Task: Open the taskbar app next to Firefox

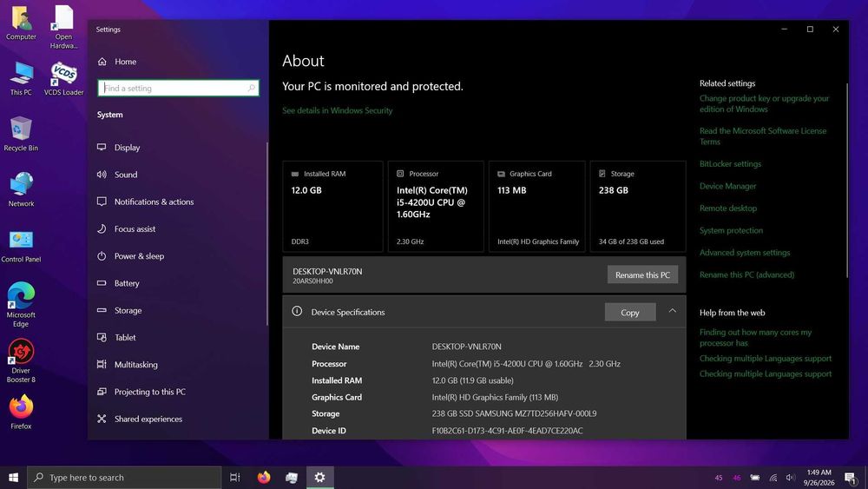Action: tap(292, 478)
